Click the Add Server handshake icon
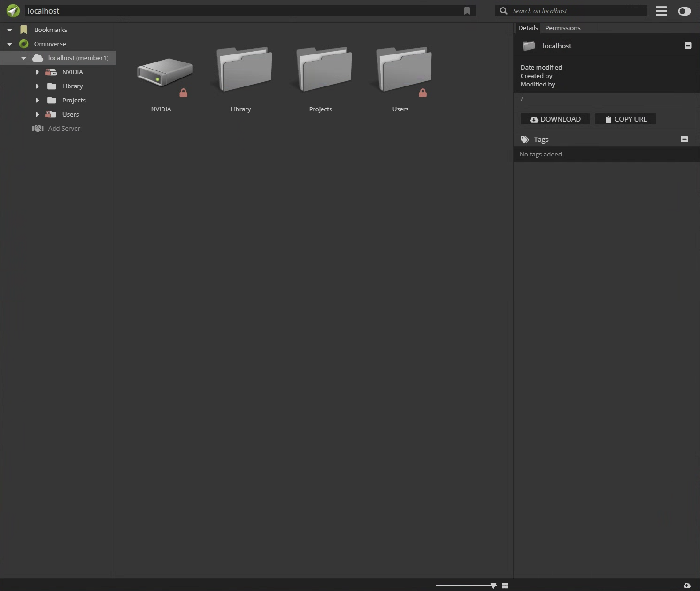This screenshot has height=591, width=700. (38, 128)
